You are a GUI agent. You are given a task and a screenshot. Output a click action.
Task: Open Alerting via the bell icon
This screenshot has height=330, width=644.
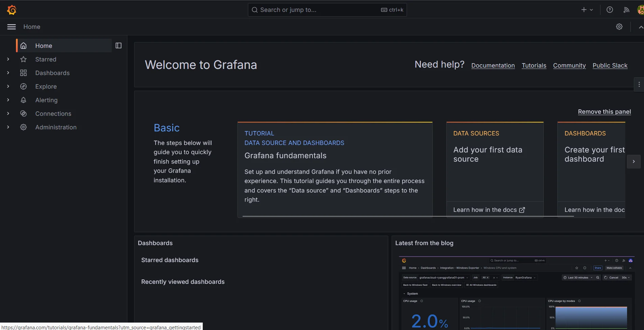coord(23,100)
